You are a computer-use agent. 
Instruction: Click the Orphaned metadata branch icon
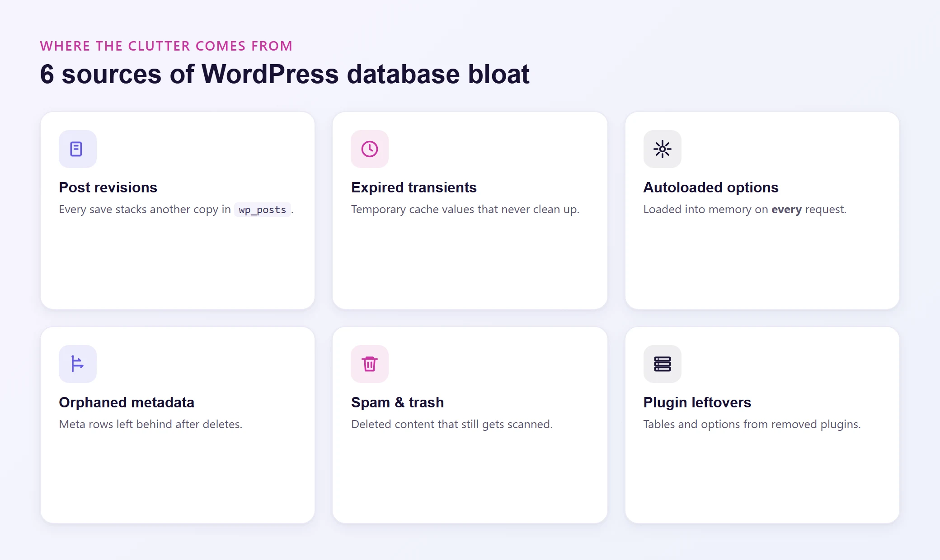(77, 364)
